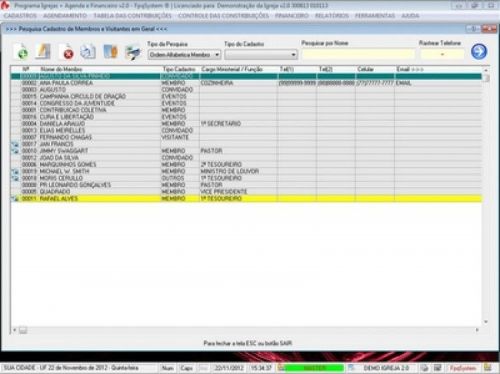This screenshot has width=500, height=374.
Task: Click the photo icon beside JIMMY SWAGGART row
Action: [x=15, y=151]
